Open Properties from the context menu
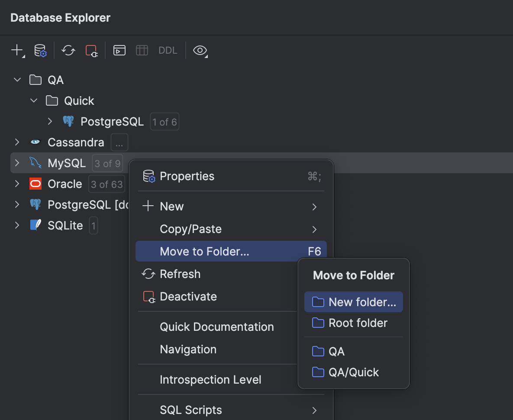The width and height of the screenshot is (513, 420). 187,176
